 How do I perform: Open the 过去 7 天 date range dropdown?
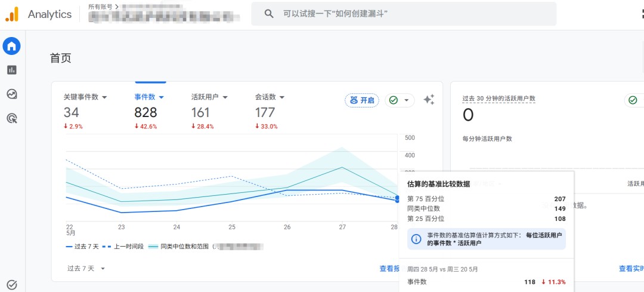[86, 269]
